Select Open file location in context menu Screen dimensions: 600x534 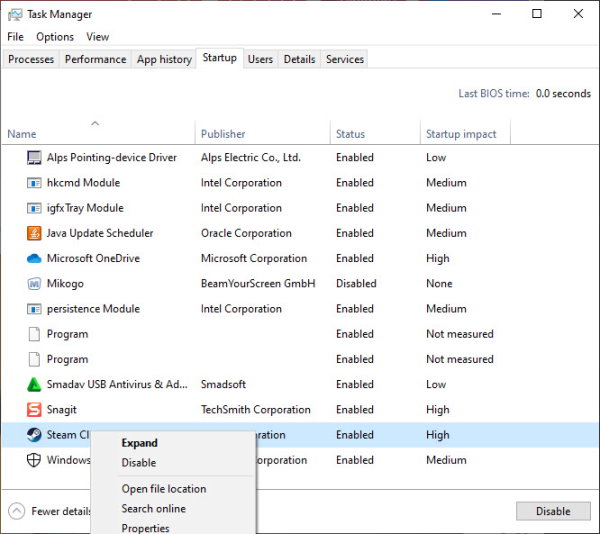click(163, 489)
